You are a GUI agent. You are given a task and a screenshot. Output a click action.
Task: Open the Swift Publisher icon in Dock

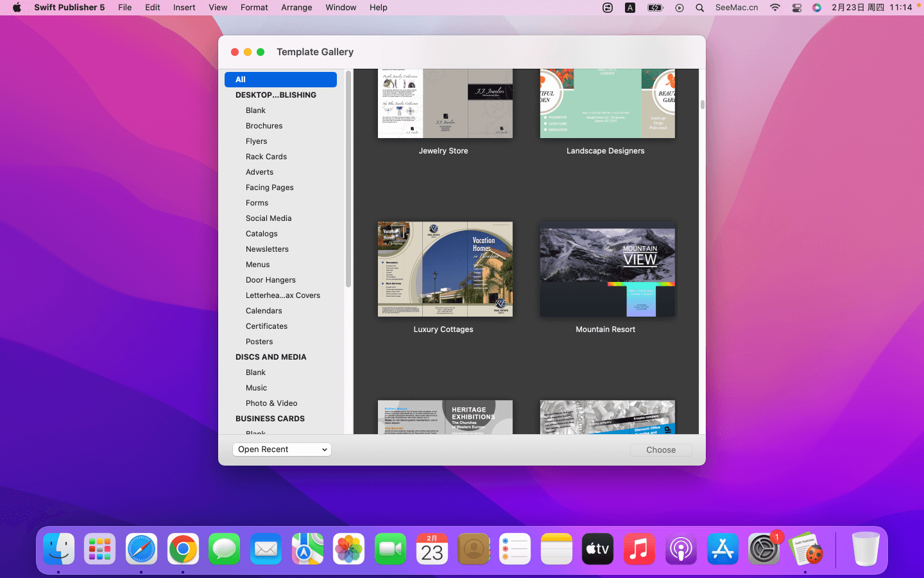coord(805,550)
